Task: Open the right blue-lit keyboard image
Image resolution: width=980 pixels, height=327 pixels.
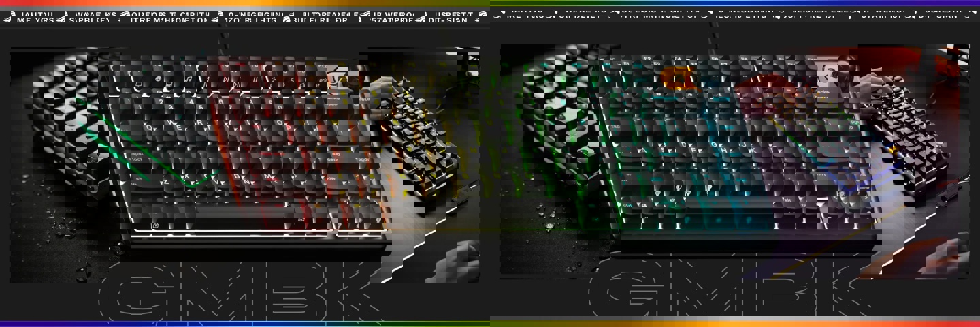Action: pyautogui.click(x=734, y=161)
